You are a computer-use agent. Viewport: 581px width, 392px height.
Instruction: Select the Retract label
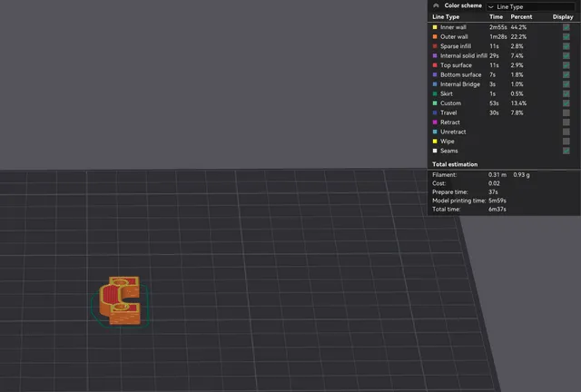tap(450, 122)
